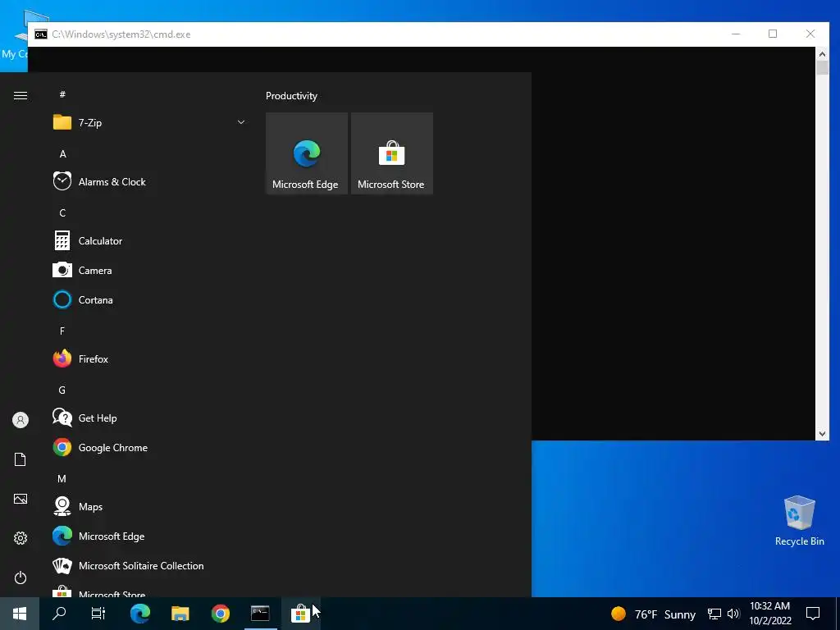Open Task View on the taskbar
840x630 pixels.
tap(98, 614)
